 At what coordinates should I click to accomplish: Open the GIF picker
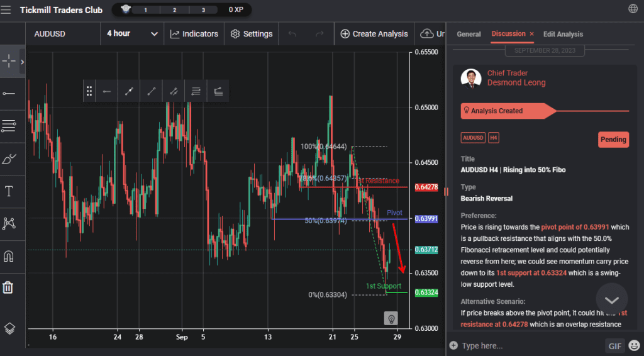click(614, 346)
